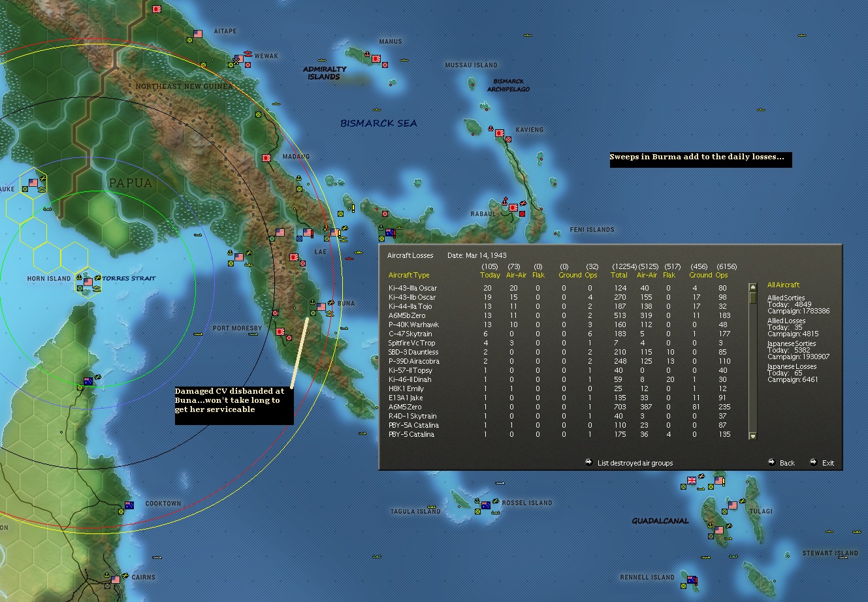This screenshot has width=868, height=602.
Task: Click the US flag at Buna
Action: (321, 306)
